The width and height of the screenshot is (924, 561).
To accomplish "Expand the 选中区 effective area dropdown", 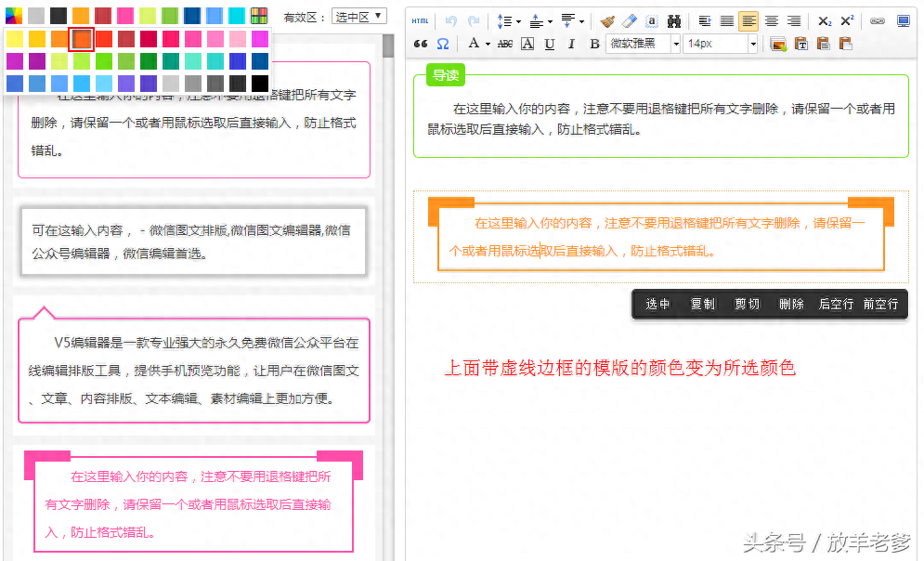I will [x=358, y=17].
